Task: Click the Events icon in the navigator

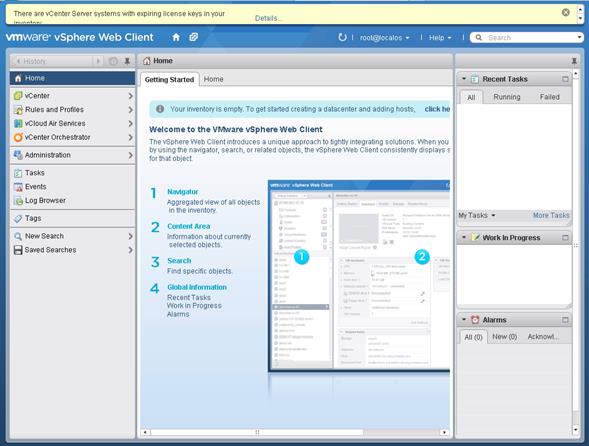Action: tap(18, 187)
